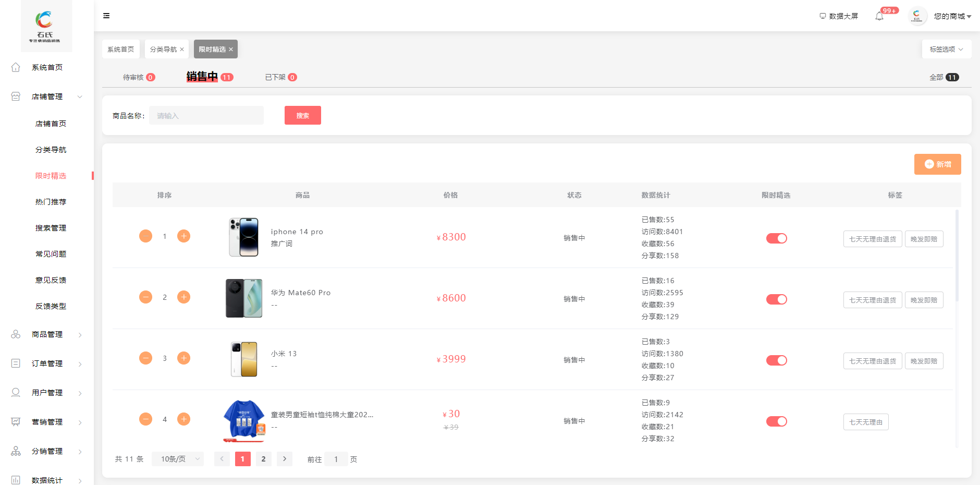Toggle 限时精选 switch for 小米 13

776,360
